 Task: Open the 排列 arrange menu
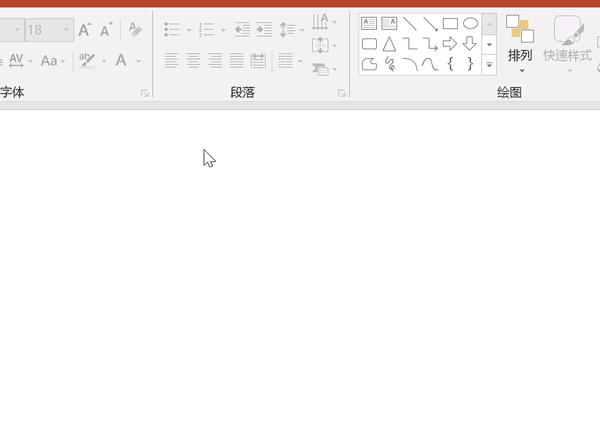click(520, 44)
